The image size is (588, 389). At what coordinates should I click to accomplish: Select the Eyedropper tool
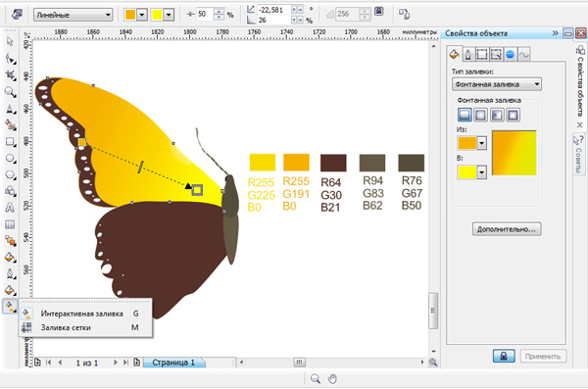coord(10,258)
